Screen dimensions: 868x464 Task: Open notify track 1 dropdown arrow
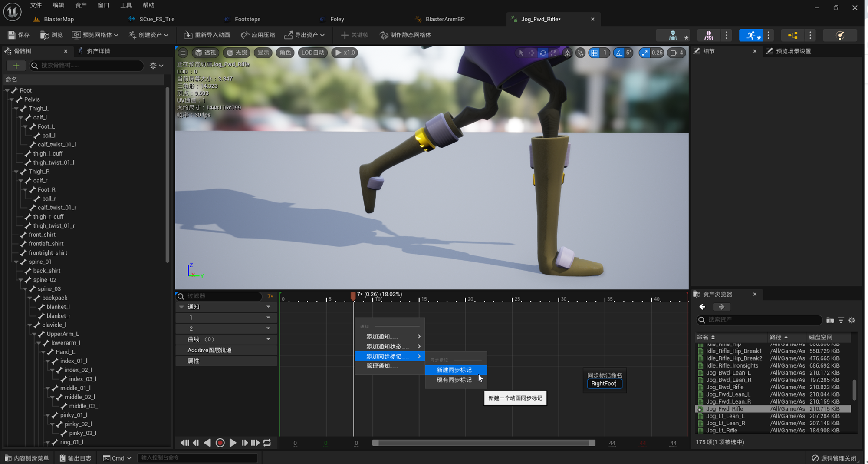click(268, 318)
